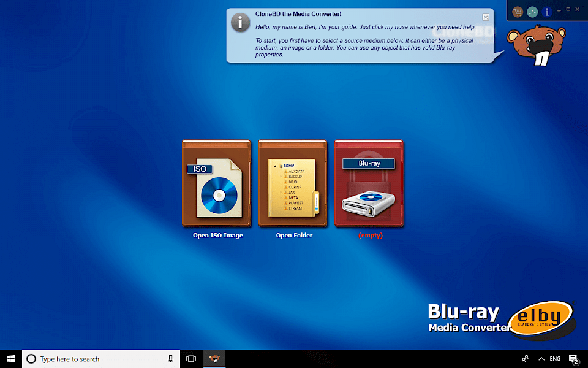The image size is (588, 368).
Task: Expand the hidden system tray icons
Action: pos(541,359)
